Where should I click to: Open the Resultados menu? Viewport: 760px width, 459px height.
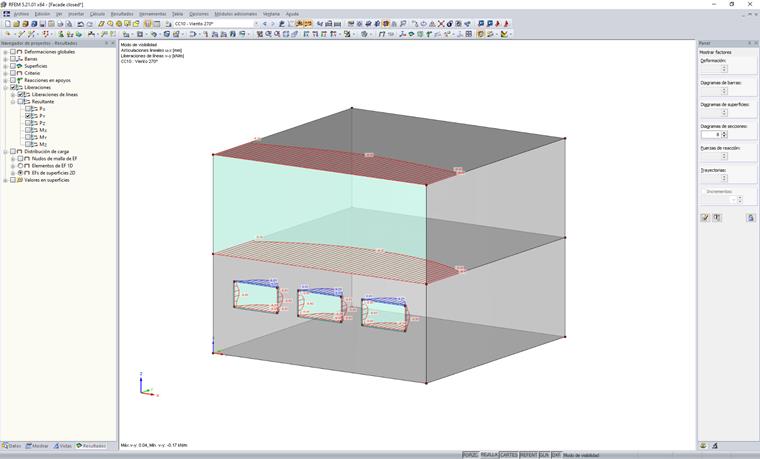pyautogui.click(x=122, y=14)
